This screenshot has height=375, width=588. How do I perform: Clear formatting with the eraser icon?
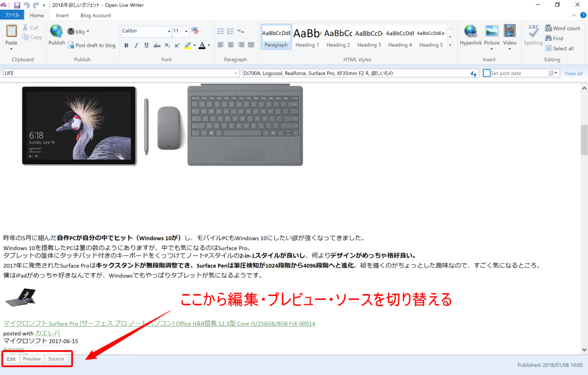pyautogui.click(x=195, y=31)
